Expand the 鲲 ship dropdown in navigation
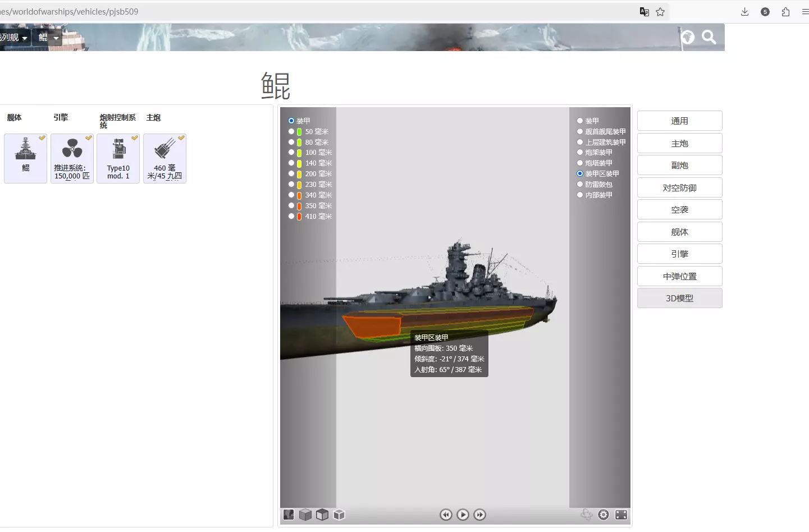 48,38
